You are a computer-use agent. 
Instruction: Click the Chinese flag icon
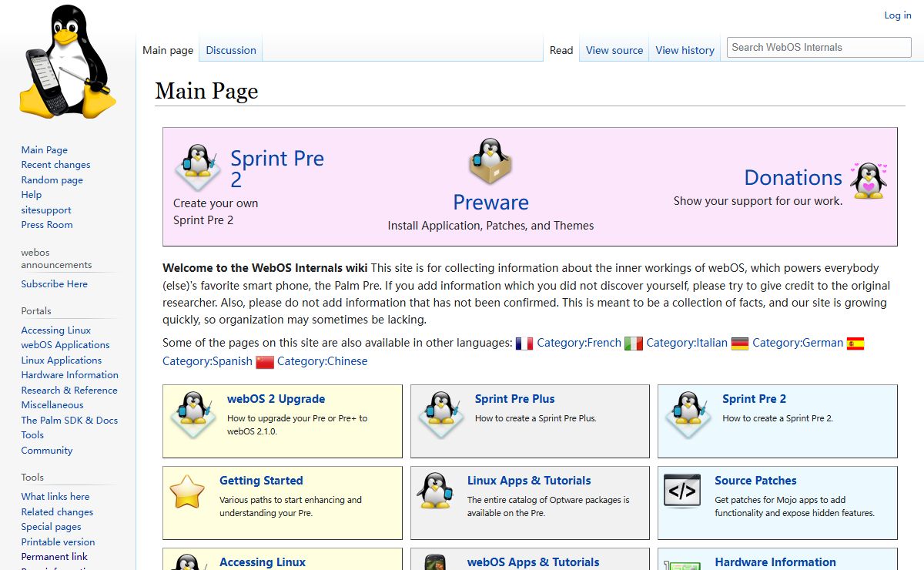click(265, 362)
